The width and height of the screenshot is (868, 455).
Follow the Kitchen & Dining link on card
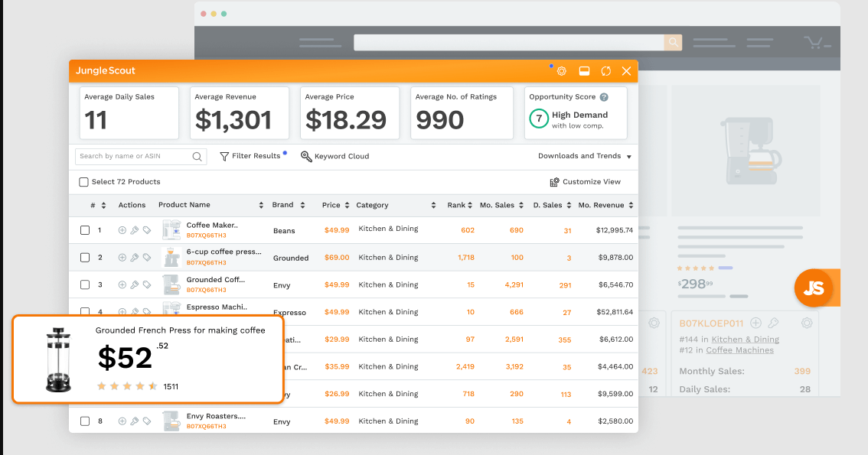pos(745,340)
